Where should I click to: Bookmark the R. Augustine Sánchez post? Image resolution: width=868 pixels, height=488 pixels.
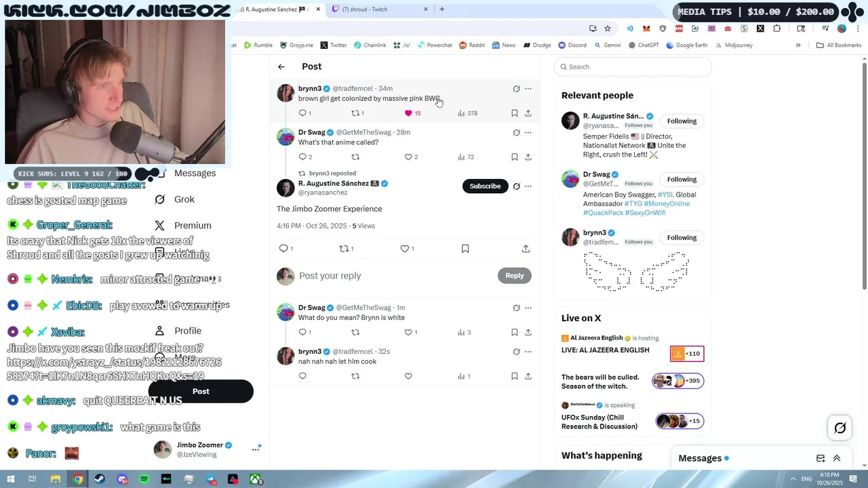[x=465, y=249]
